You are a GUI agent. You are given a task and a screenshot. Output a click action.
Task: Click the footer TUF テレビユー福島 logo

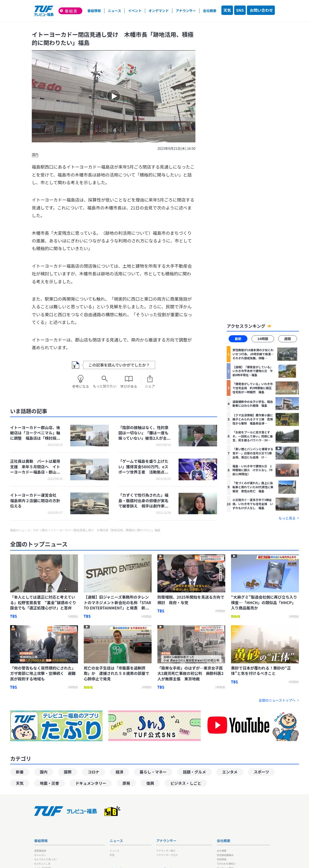tap(65, 811)
